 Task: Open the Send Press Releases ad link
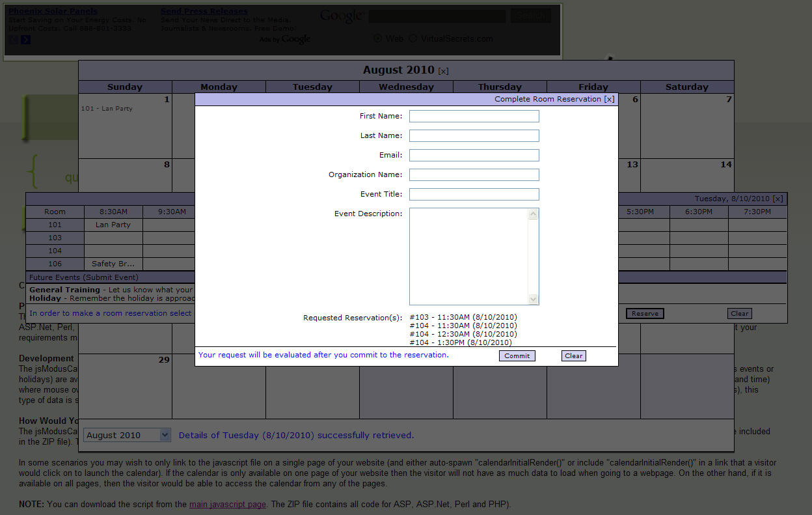204,11
